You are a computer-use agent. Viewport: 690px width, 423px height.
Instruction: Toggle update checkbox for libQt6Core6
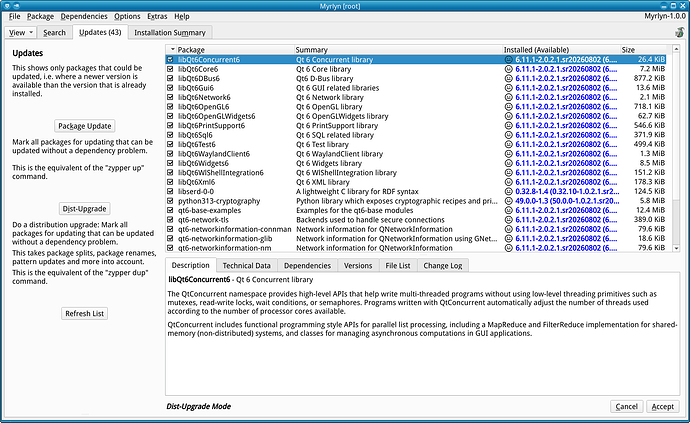[x=170, y=69]
